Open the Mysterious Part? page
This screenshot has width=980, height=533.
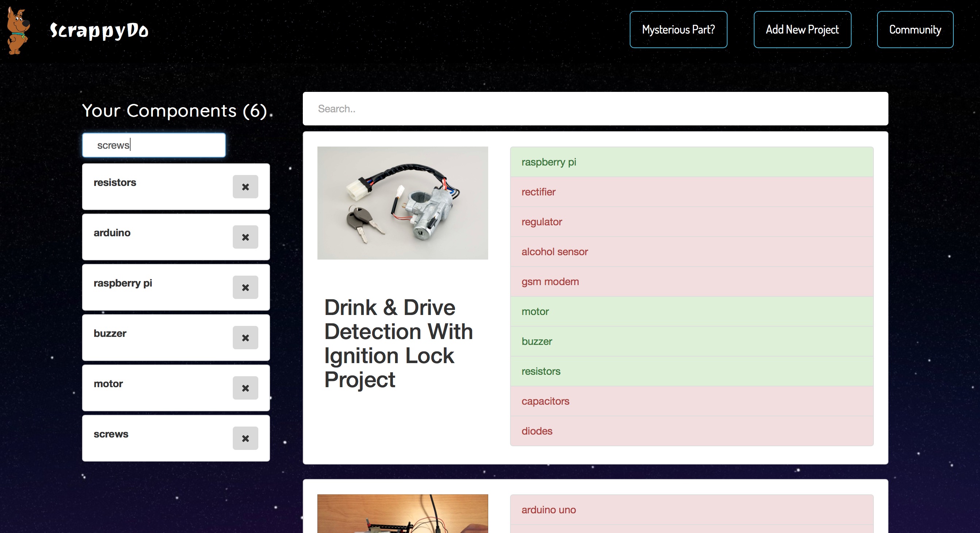pyautogui.click(x=678, y=30)
